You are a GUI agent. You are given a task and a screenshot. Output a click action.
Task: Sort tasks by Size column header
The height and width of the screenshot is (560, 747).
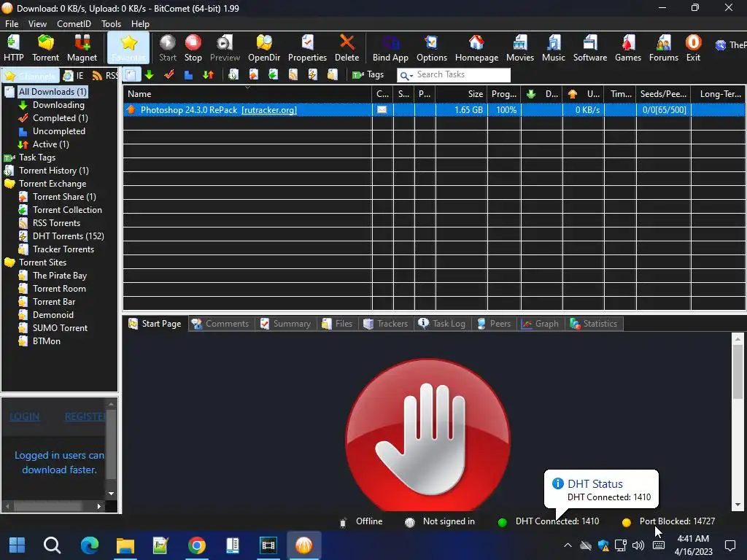point(462,94)
